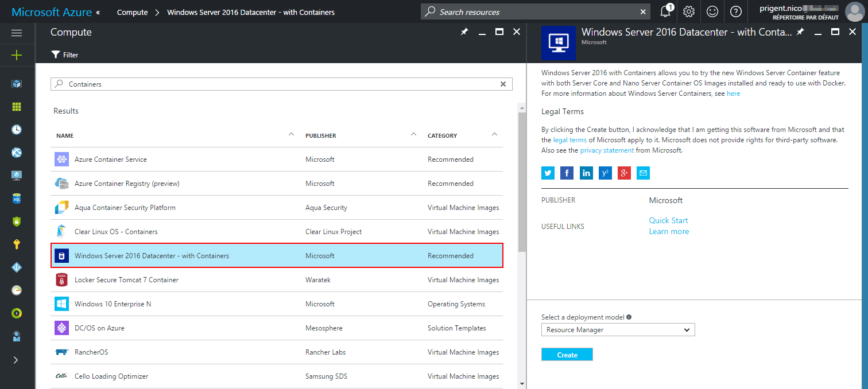The width and height of the screenshot is (868, 389).
Task: Share on Yammer icon
Action: click(x=605, y=173)
